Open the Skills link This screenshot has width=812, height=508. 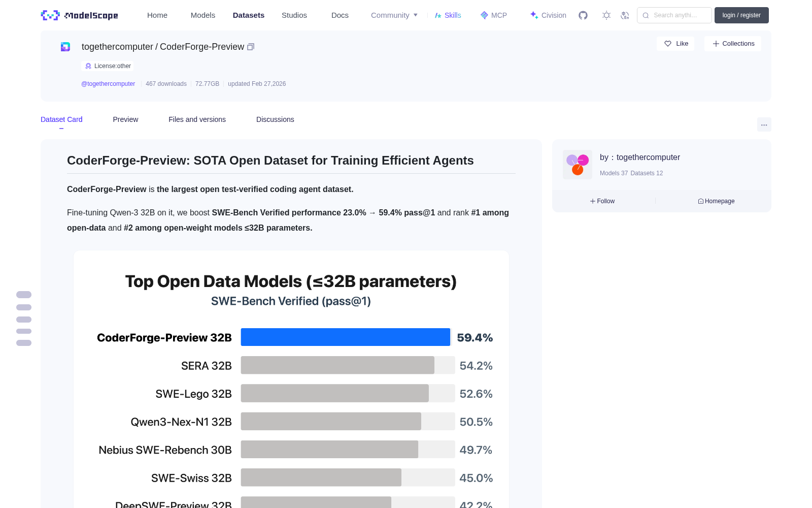coord(448,15)
